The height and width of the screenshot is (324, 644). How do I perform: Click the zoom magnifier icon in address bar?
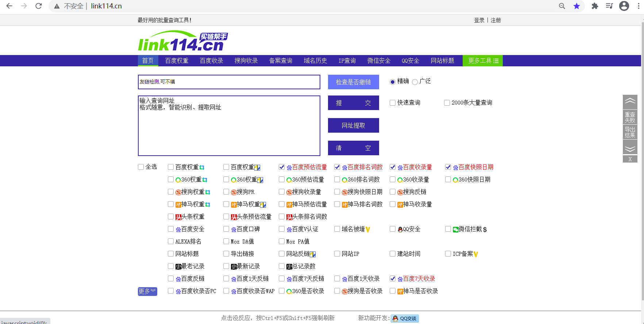pos(562,6)
